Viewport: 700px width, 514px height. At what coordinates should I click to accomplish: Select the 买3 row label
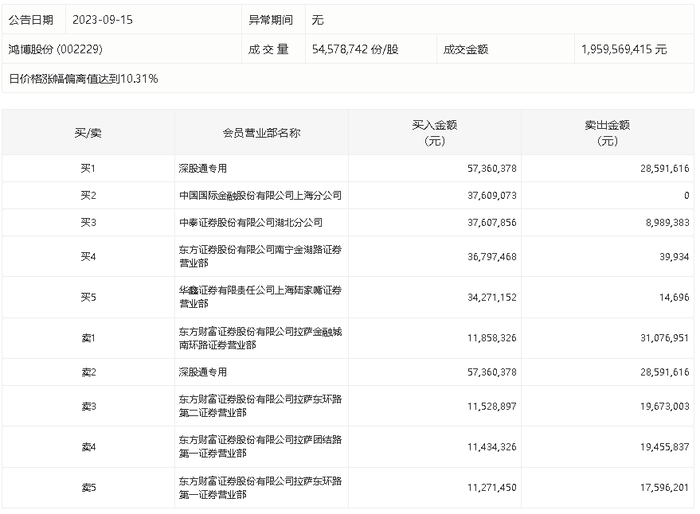88,222
